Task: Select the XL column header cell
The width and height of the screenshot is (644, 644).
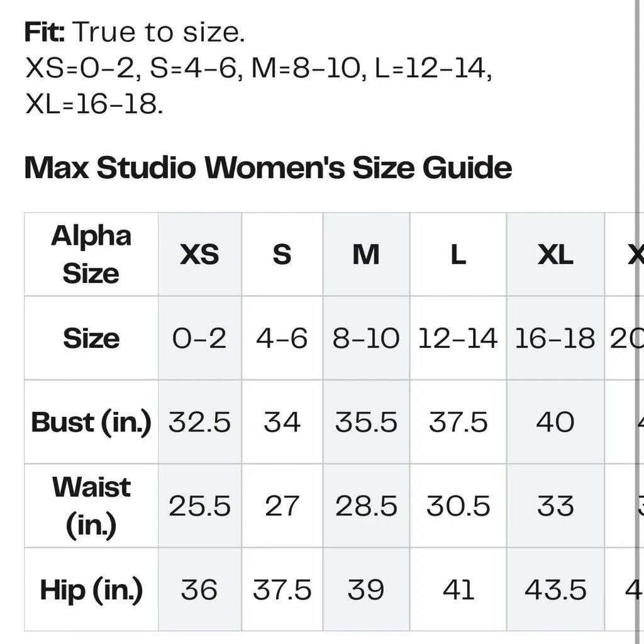Action: coord(555,255)
